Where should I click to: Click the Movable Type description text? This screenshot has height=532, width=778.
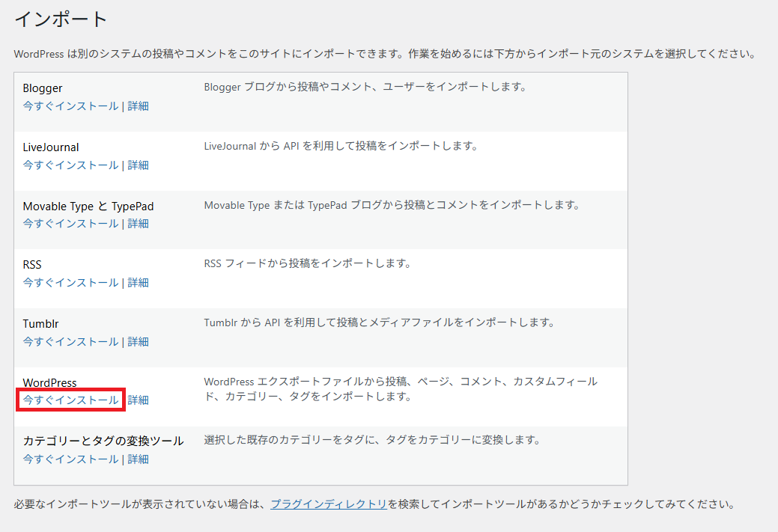[x=392, y=205]
